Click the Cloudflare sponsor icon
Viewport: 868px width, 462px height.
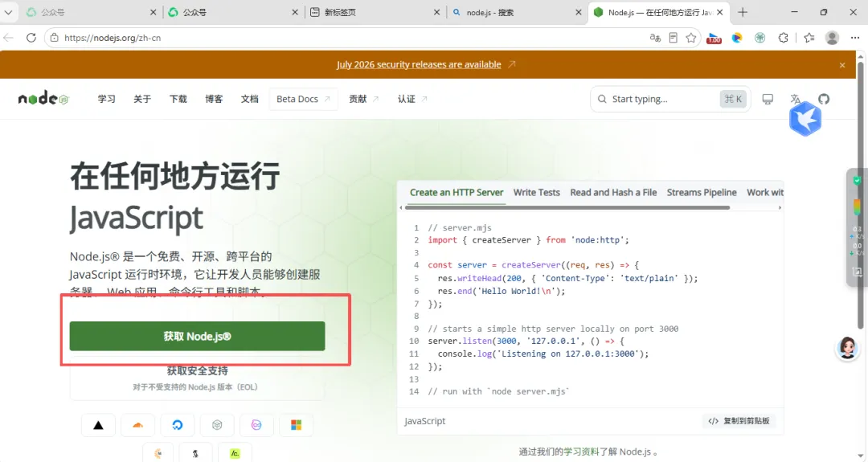[138, 425]
